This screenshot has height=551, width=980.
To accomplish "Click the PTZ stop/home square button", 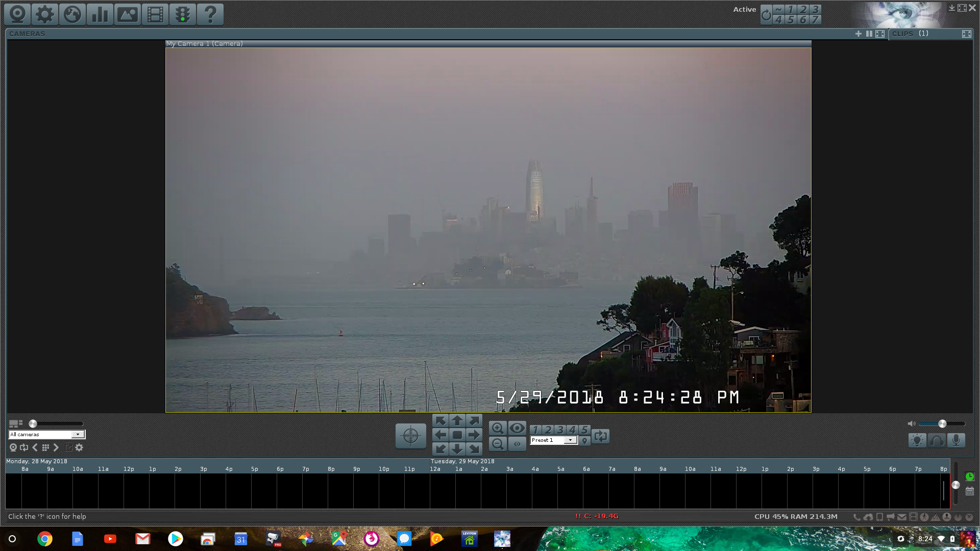I will (x=457, y=435).
